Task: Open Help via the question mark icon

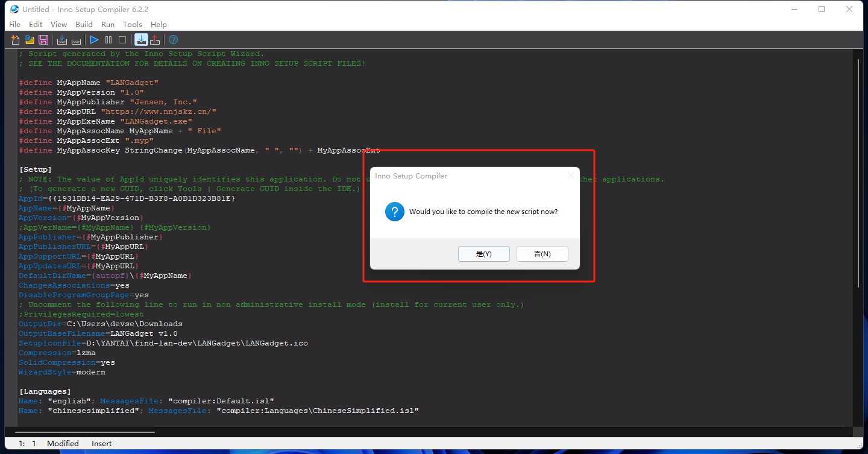Action: tap(174, 40)
